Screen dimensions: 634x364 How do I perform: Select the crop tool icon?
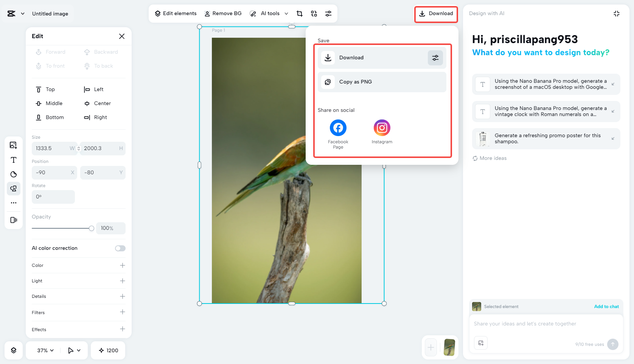click(300, 14)
